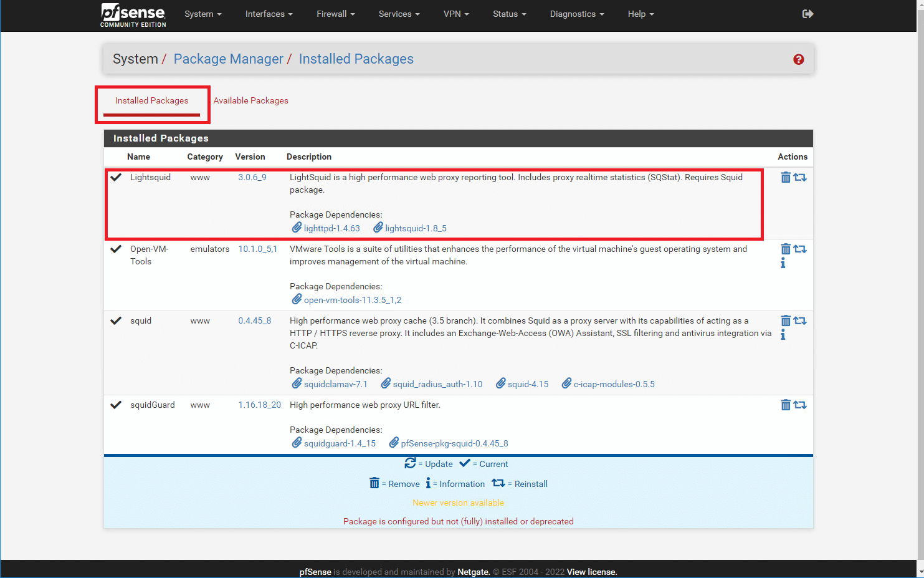The height and width of the screenshot is (578, 924).
Task: Open the Status dropdown menu
Action: [510, 14]
